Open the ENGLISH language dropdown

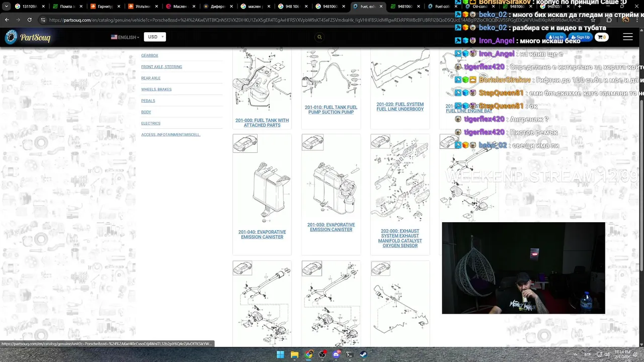click(125, 37)
